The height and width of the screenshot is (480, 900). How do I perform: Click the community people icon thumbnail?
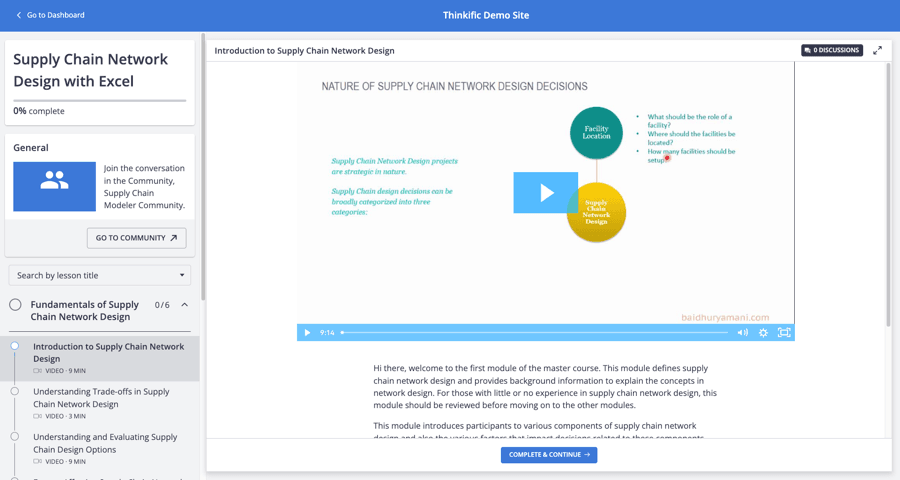pos(54,186)
